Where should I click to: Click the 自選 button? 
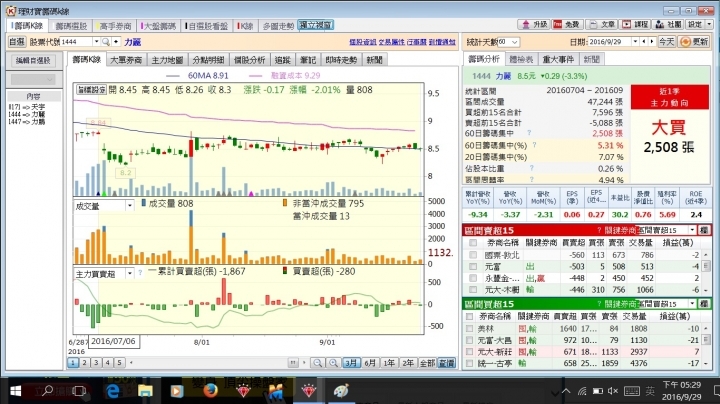pyautogui.click(x=17, y=42)
